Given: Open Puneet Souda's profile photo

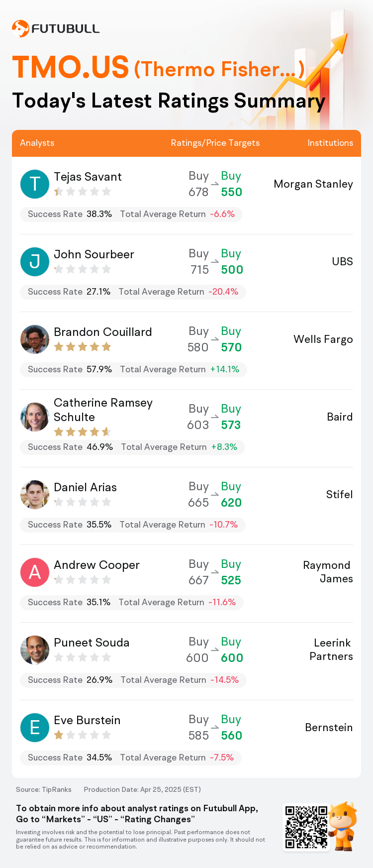Looking at the screenshot, I should (35, 650).
